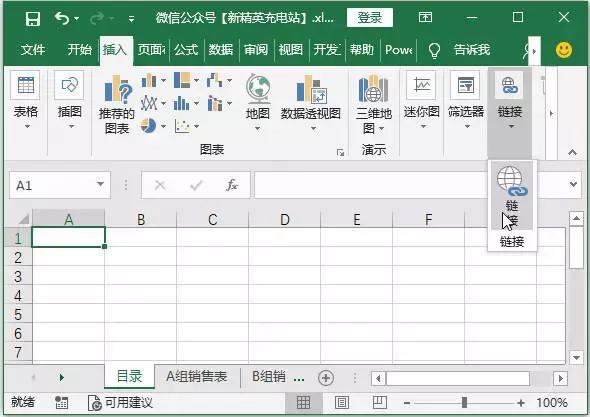Collapse the ribbon with the caret
The height and width of the screenshot is (417, 590).
[572, 152]
